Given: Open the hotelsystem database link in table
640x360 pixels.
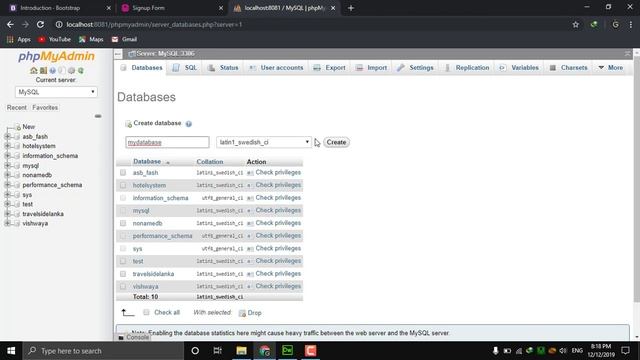Looking at the screenshot, I should (x=149, y=185).
